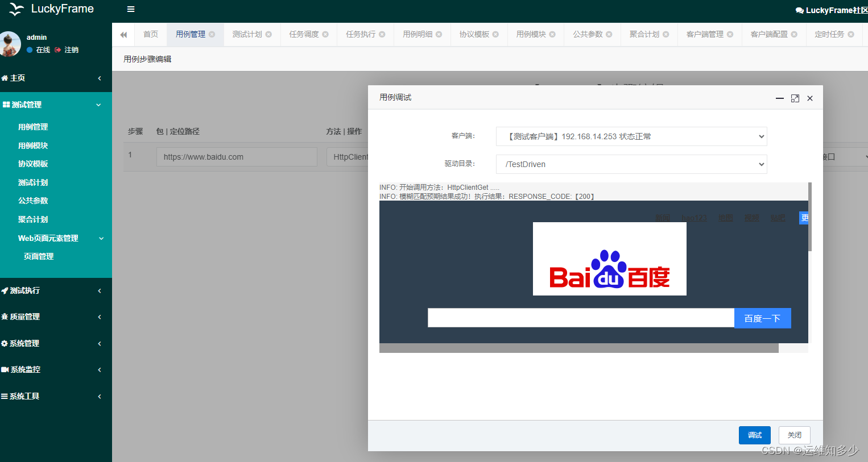Minimize the 用例调试 dialog
Viewport: 868px width, 462px height.
(x=780, y=98)
